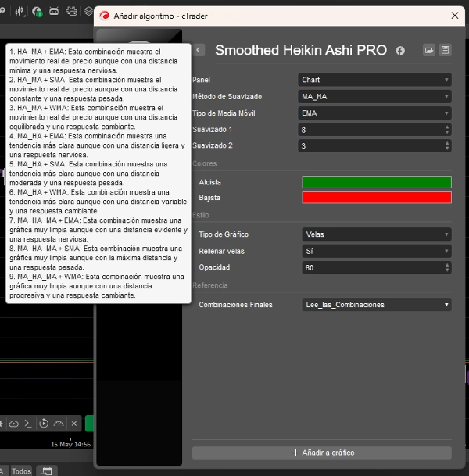Click the Colores section label

(205, 163)
